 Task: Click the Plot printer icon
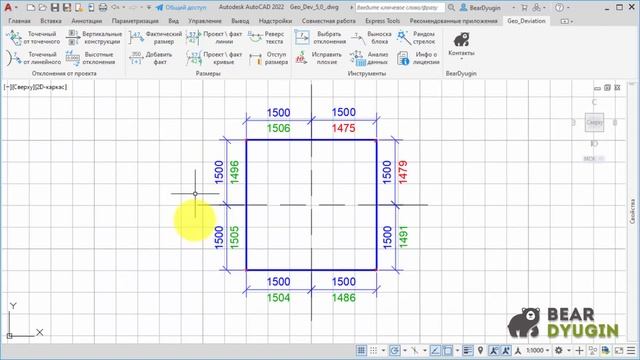103,7
